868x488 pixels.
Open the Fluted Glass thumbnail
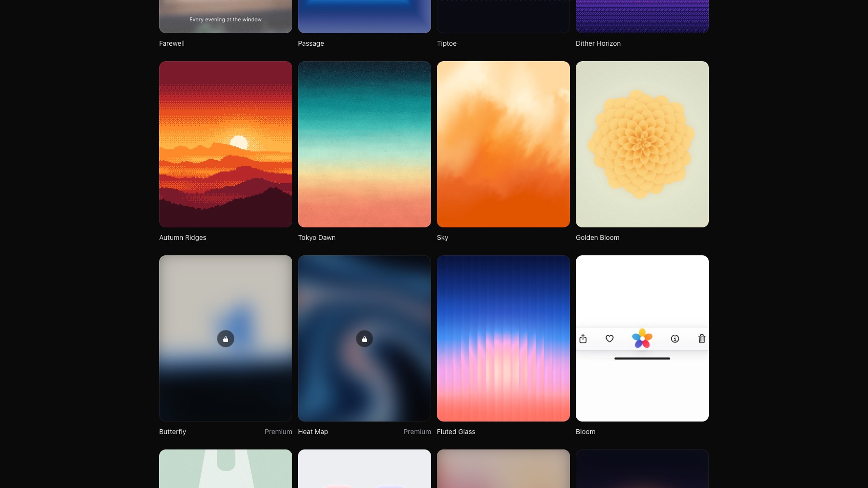click(x=503, y=338)
